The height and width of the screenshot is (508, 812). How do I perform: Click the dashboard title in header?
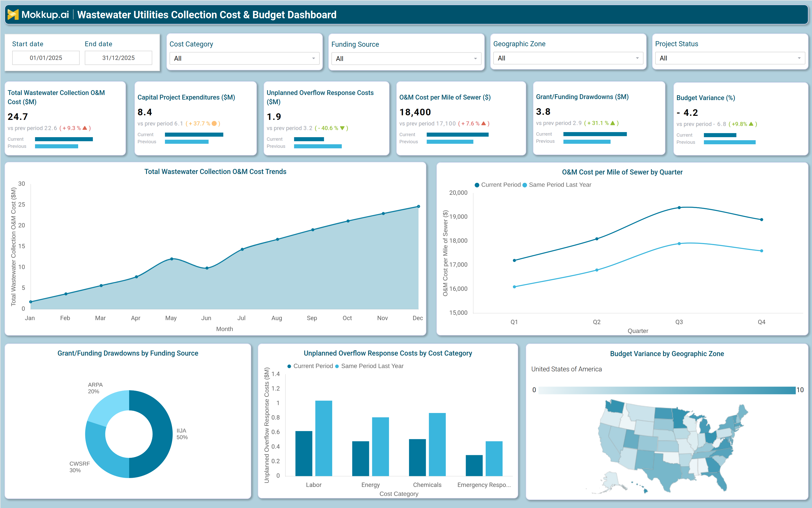[207, 15]
